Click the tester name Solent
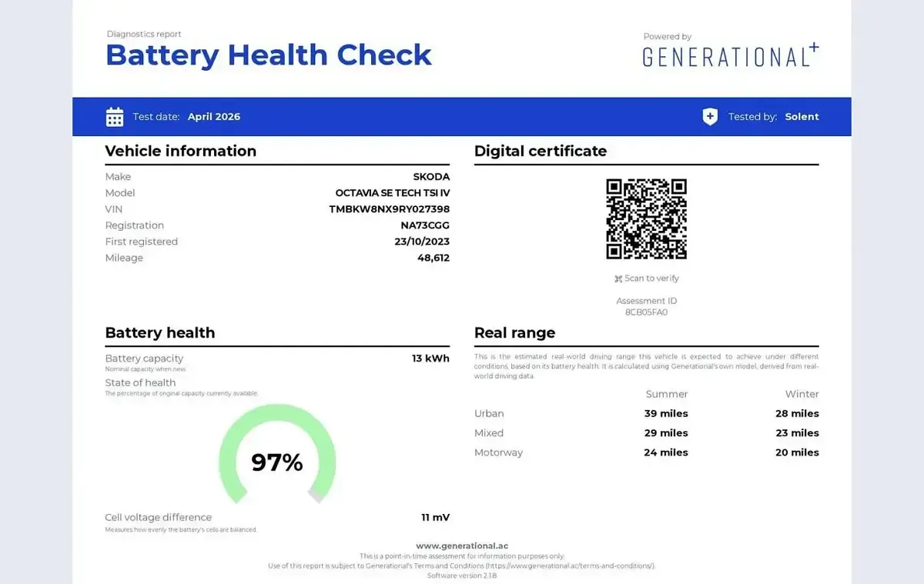The image size is (924, 584). click(x=802, y=117)
